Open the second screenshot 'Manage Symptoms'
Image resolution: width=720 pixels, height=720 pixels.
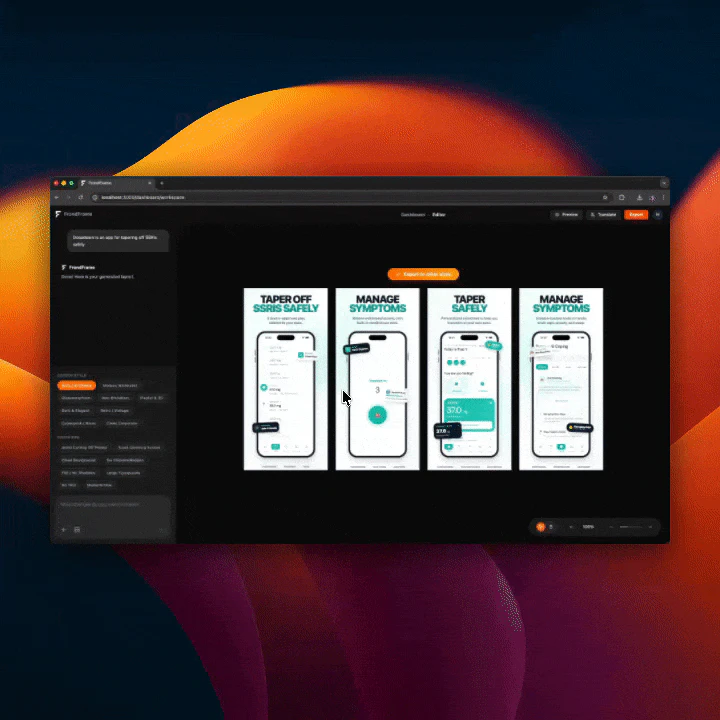click(x=377, y=379)
